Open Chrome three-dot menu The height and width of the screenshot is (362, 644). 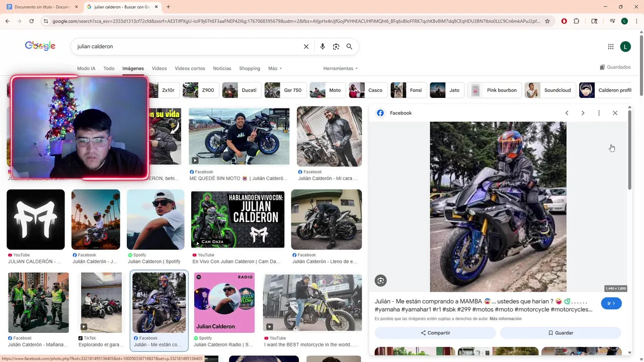[636, 21]
